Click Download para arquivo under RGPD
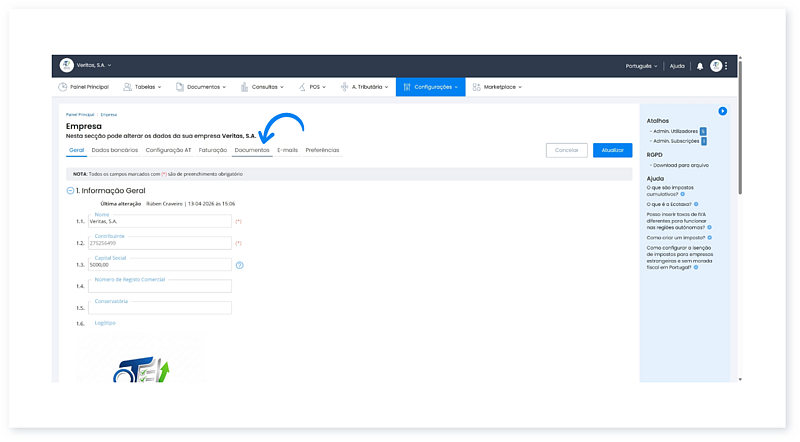Screen dimensions: 800x442 tap(681, 165)
